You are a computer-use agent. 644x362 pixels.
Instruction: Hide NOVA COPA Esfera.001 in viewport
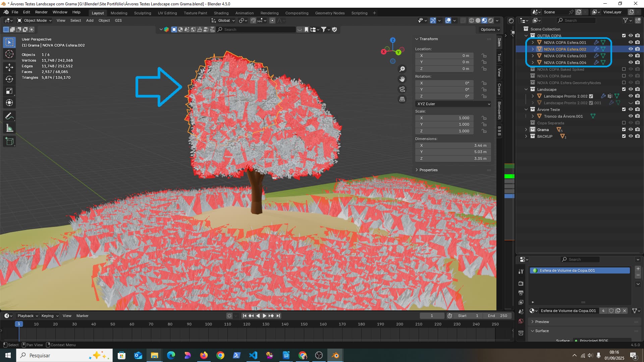click(631, 43)
